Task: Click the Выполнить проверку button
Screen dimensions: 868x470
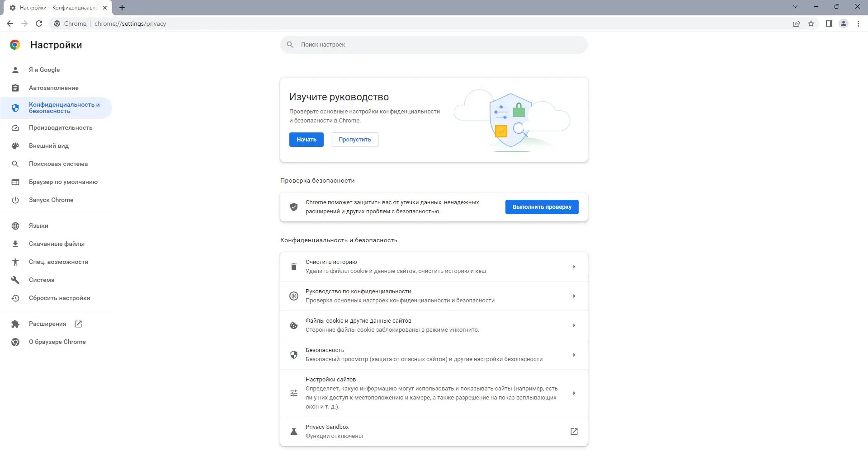Action: (542, 207)
